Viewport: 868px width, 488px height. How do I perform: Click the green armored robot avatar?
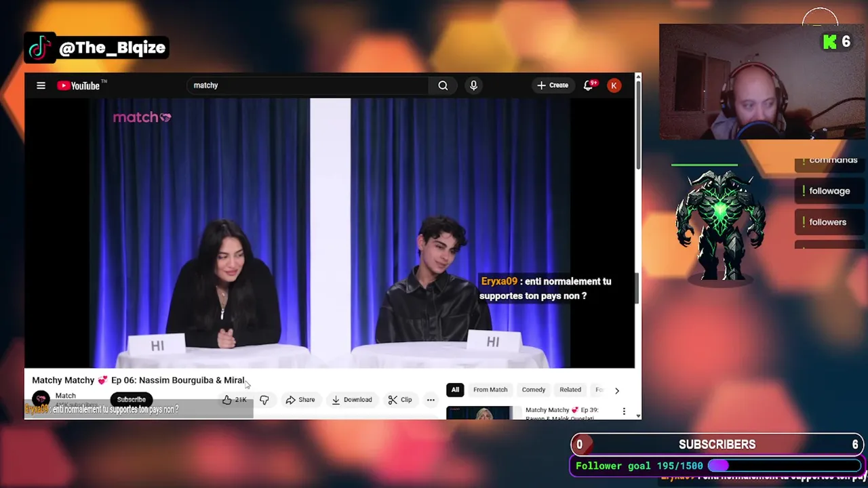(x=720, y=225)
